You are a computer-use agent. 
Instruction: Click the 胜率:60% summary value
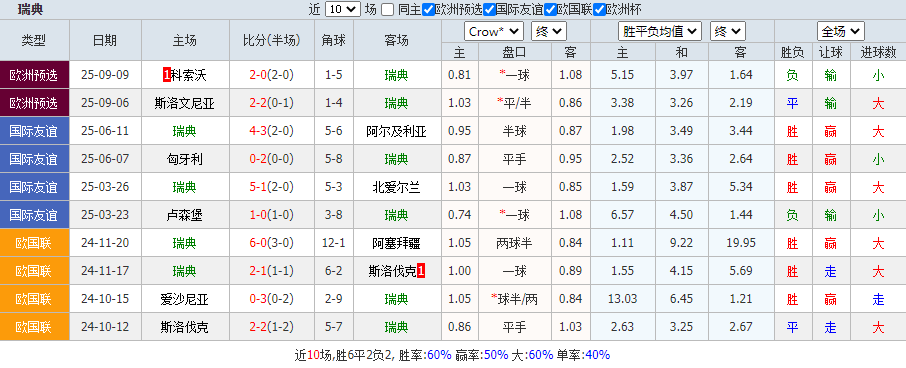425,355
